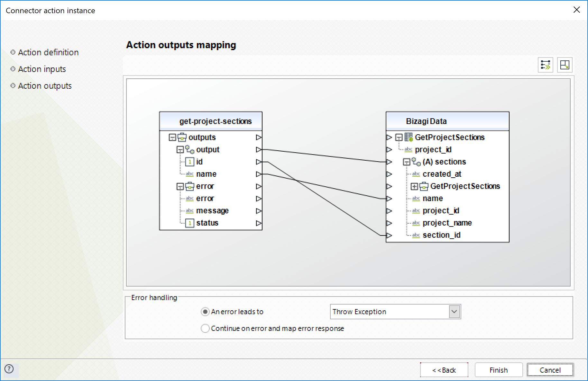Click the status integer type icon

pyautogui.click(x=190, y=223)
